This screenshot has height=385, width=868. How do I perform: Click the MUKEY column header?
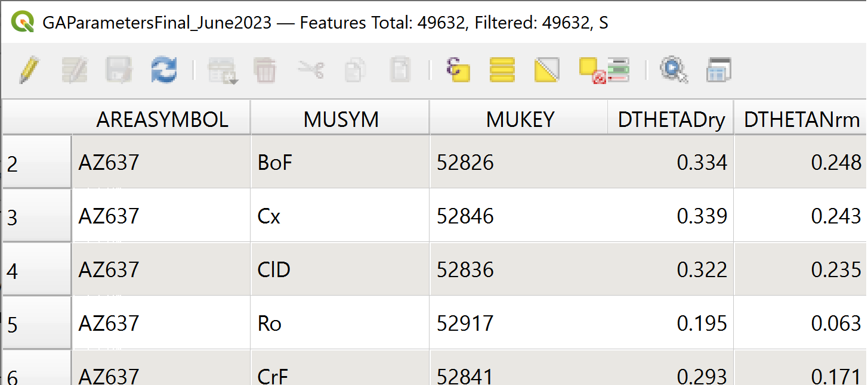click(520, 120)
